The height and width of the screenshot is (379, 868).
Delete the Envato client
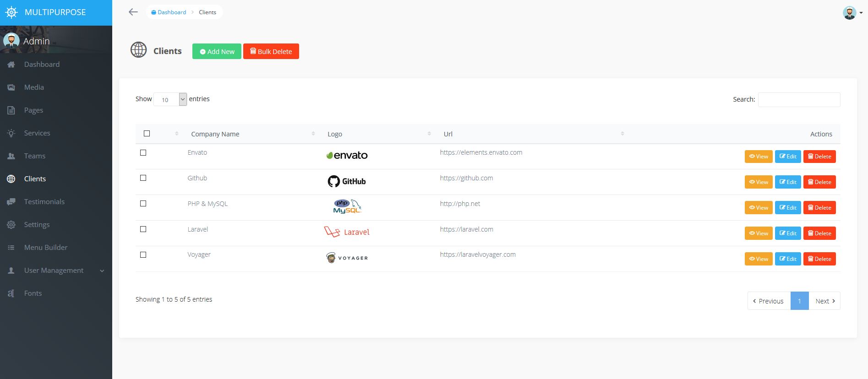coord(819,157)
